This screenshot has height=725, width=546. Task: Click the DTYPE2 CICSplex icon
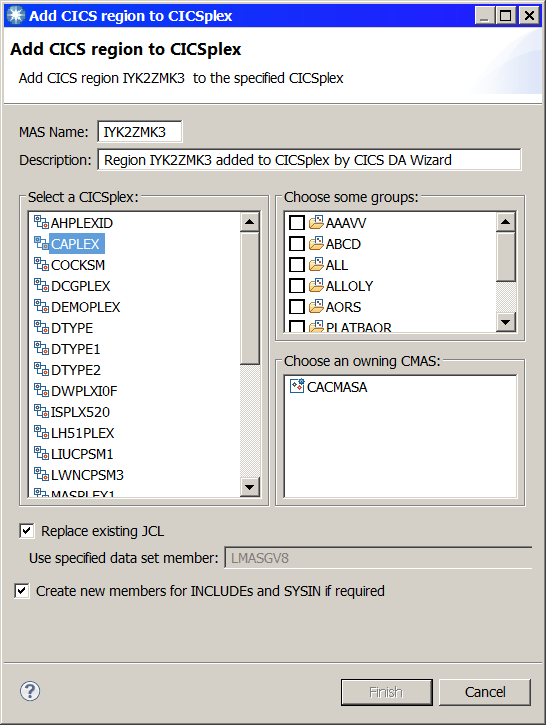click(41, 369)
